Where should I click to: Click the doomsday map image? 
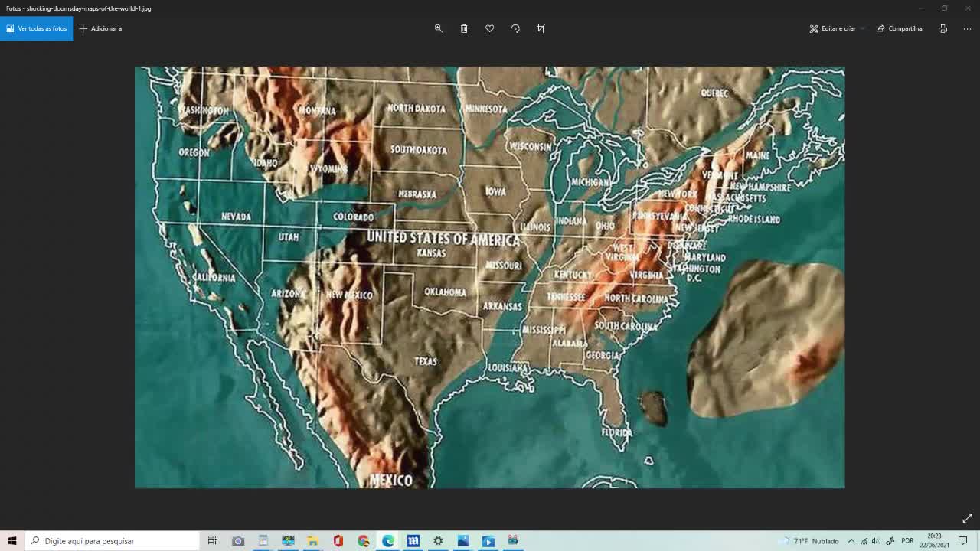click(490, 277)
